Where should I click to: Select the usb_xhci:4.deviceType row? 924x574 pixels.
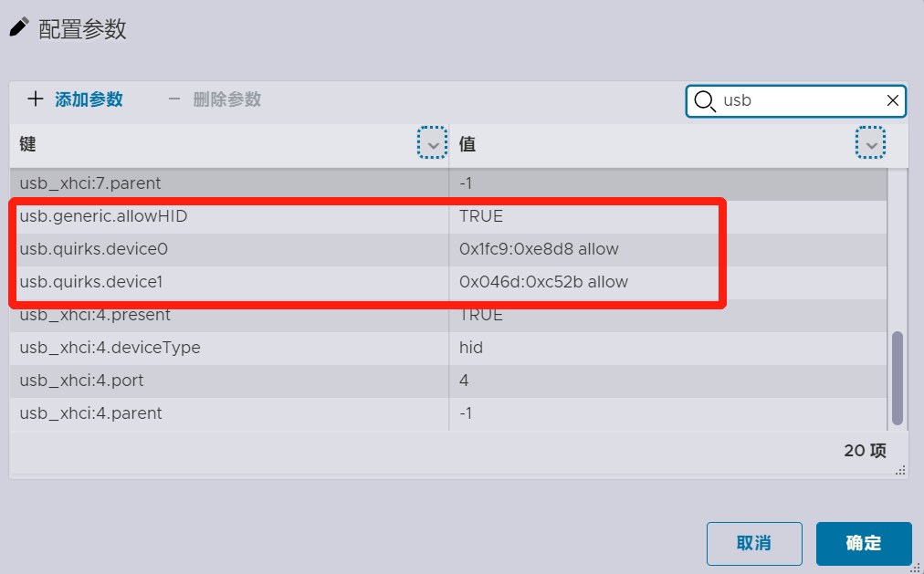(x=448, y=348)
